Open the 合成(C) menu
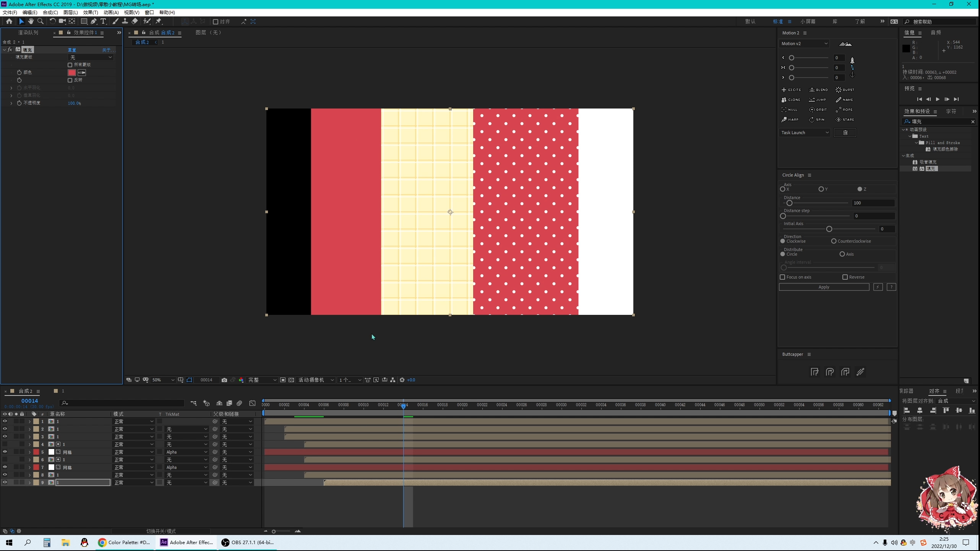 (x=50, y=12)
